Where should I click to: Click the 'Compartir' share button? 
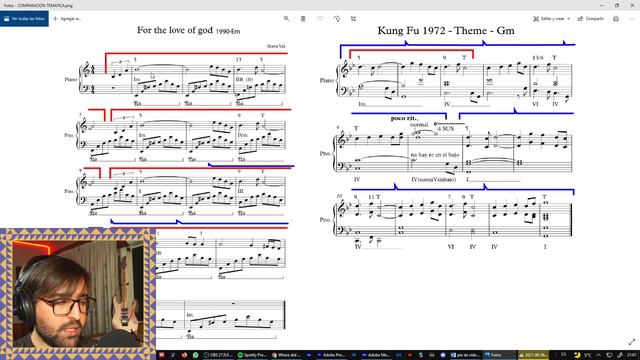(591, 19)
